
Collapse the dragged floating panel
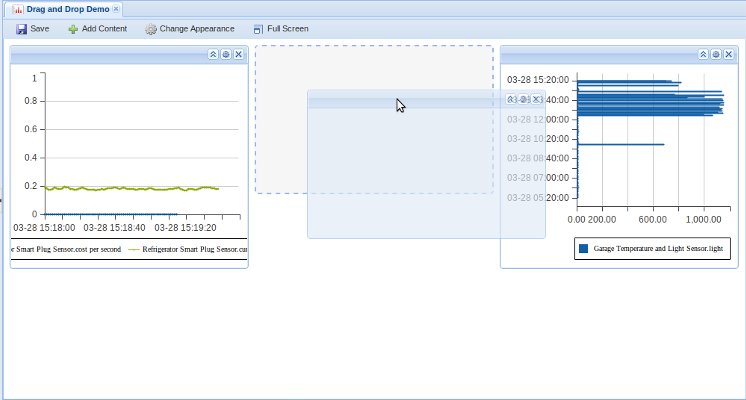point(512,99)
